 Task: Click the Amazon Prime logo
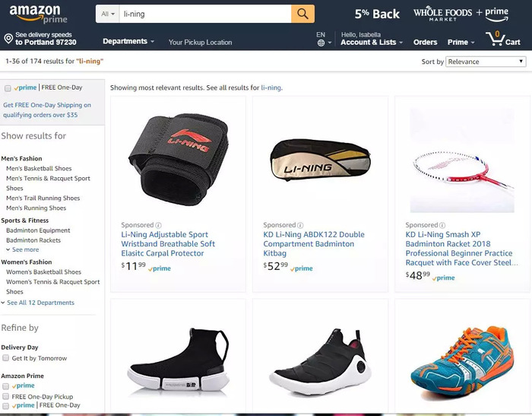pos(38,14)
